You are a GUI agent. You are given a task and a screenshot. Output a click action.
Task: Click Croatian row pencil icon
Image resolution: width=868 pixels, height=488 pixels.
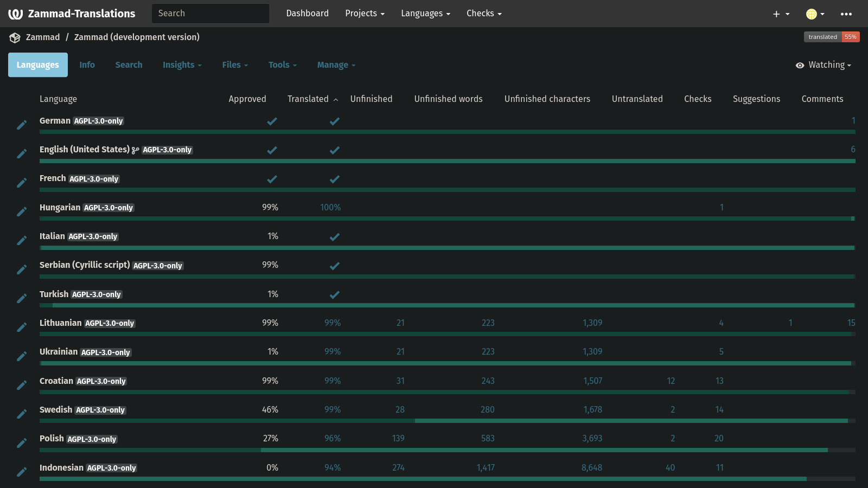pos(22,385)
